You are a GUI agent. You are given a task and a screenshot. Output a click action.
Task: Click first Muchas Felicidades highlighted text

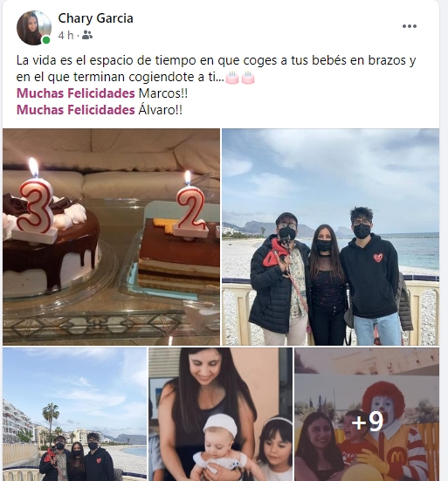click(x=75, y=93)
